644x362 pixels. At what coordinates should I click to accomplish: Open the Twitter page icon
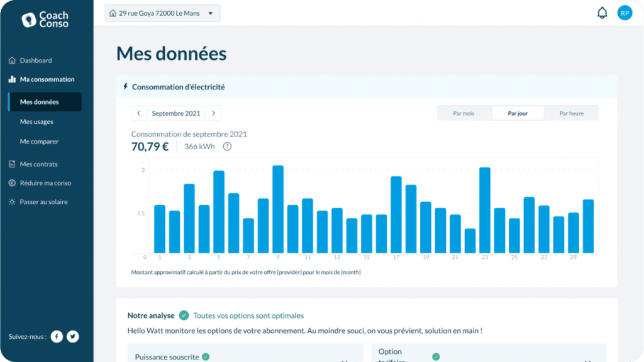tap(73, 337)
